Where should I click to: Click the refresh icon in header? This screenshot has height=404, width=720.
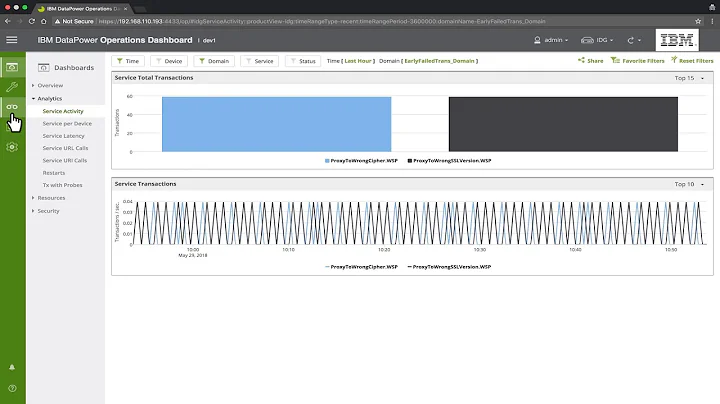point(630,40)
